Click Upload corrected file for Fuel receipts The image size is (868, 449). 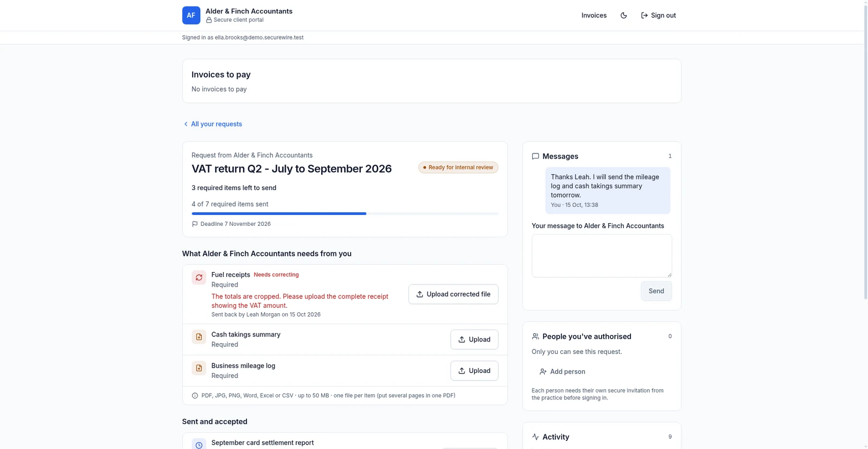453,294
